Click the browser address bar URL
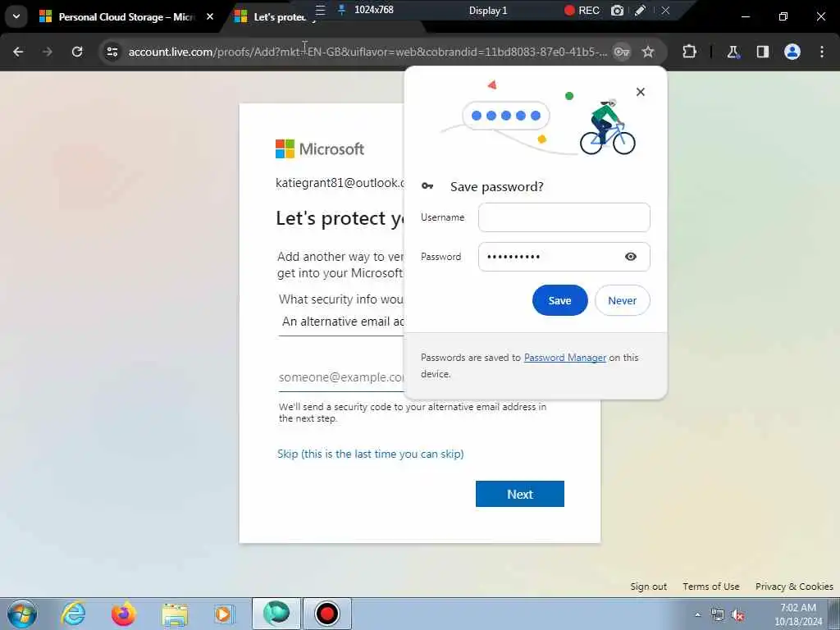The height and width of the screenshot is (630, 840). (367, 52)
